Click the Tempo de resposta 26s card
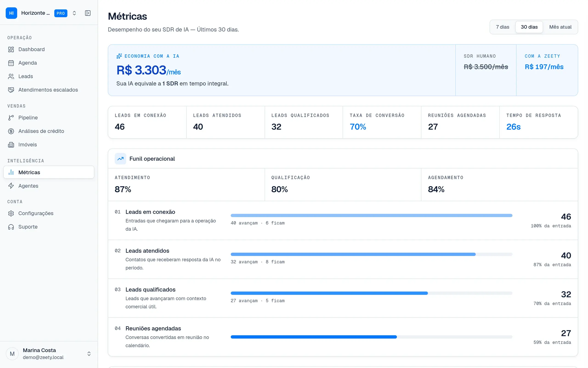 538,122
